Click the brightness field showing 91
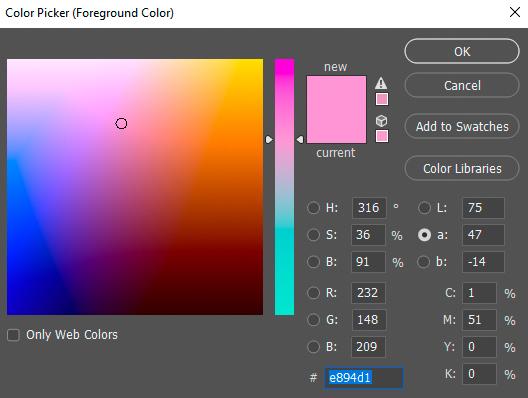The image size is (528, 398). (368, 262)
